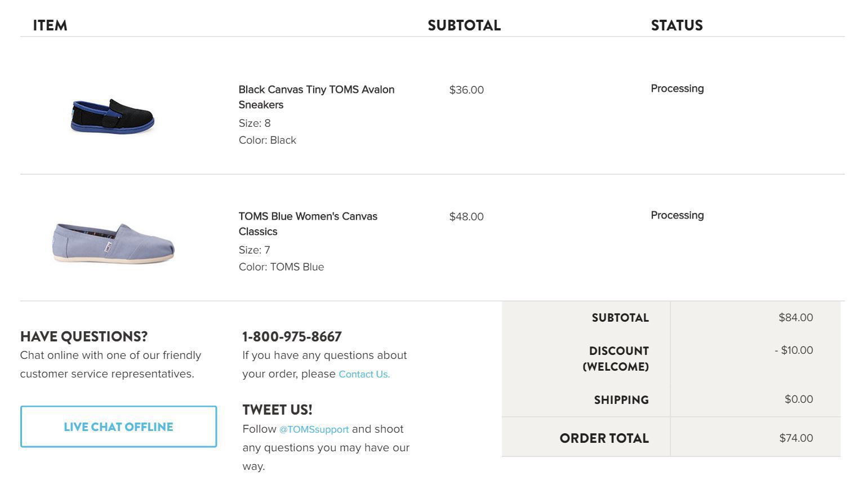
Task: Click the Live Chat Offline button
Action: click(118, 426)
